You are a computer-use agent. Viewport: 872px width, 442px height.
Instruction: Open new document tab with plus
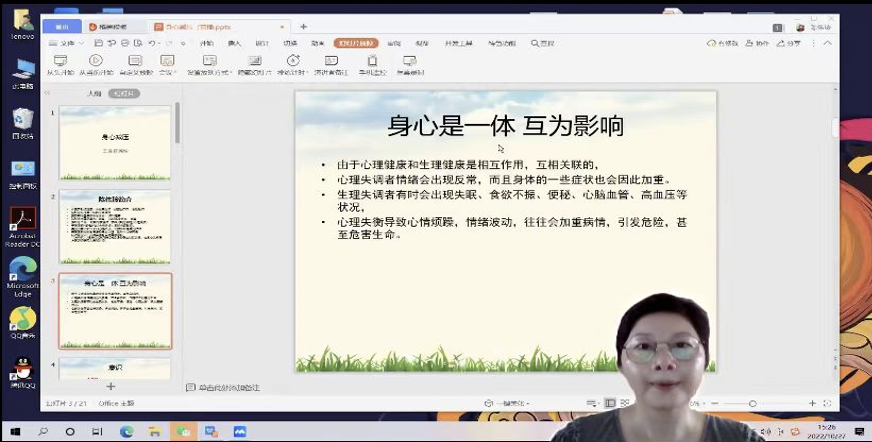pyautogui.click(x=303, y=27)
